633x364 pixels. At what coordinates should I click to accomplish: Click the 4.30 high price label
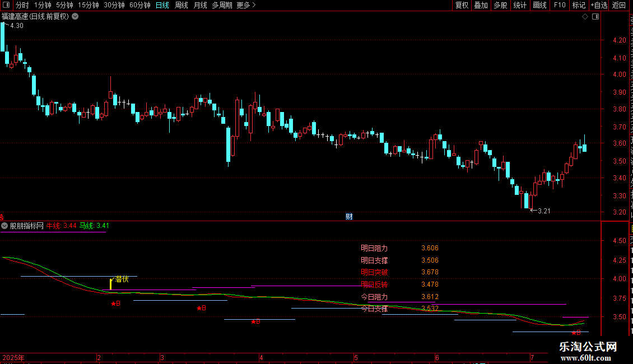pyautogui.click(x=17, y=26)
